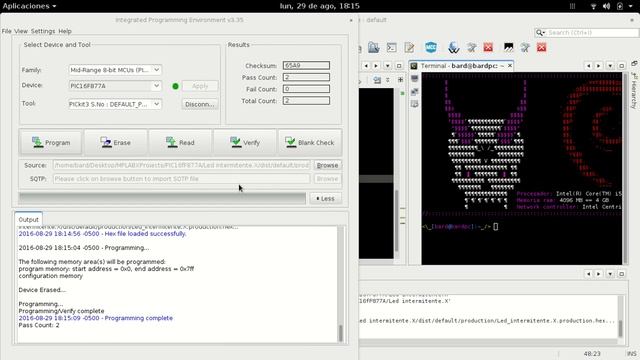
Task: Click the Verify button
Action: pos(244,142)
